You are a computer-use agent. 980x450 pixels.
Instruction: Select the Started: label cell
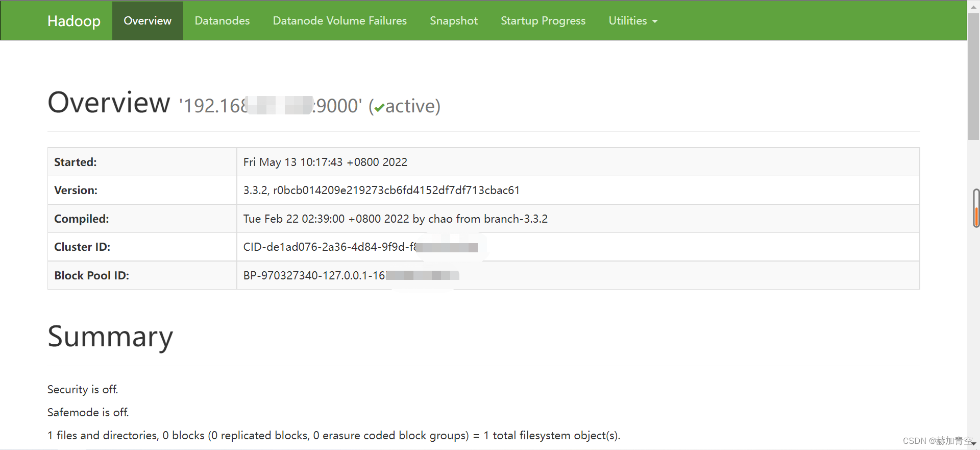pyautogui.click(x=142, y=162)
